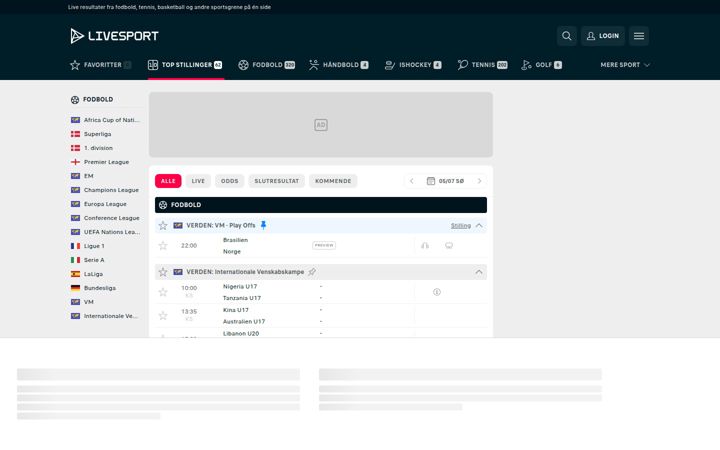Open the Stilling link for VM Play Offs
This screenshot has width=720, height=450.
click(x=461, y=225)
